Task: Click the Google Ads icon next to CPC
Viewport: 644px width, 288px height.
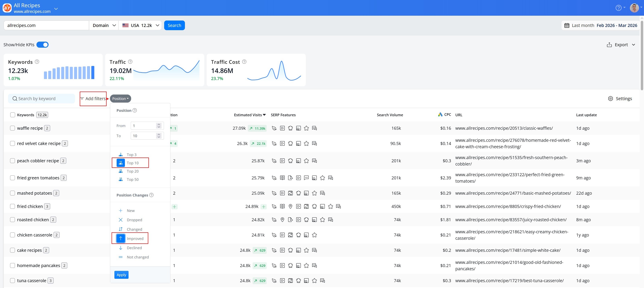Action: [440, 115]
